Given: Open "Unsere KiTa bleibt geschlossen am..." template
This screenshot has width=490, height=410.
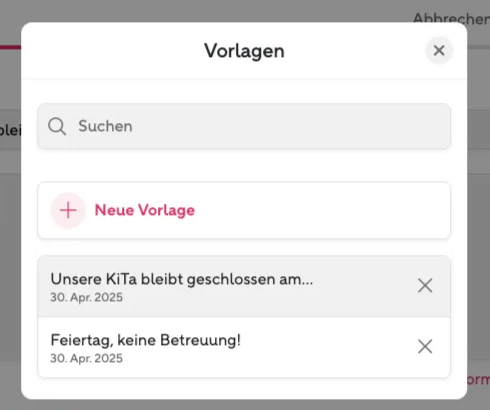Looking at the screenshot, I should click(x=244, y=286).
